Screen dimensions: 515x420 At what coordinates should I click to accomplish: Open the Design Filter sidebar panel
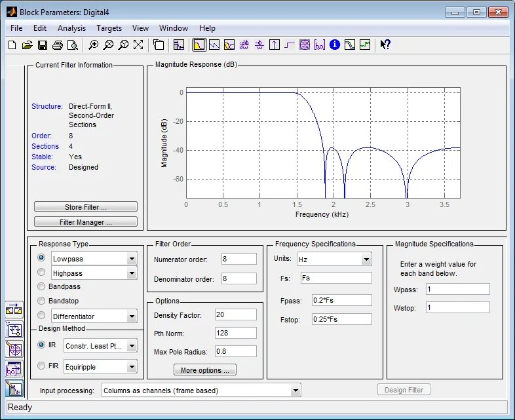click(x=14, y=389)
